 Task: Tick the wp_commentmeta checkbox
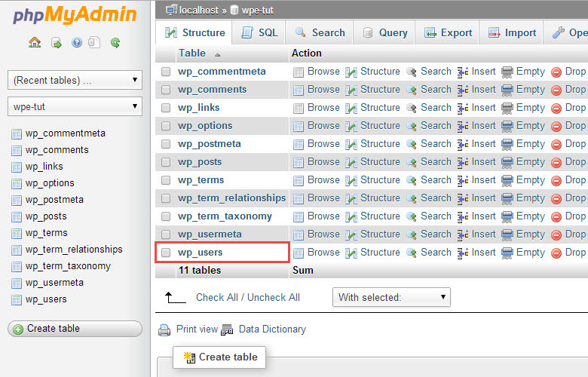[166, 72]
